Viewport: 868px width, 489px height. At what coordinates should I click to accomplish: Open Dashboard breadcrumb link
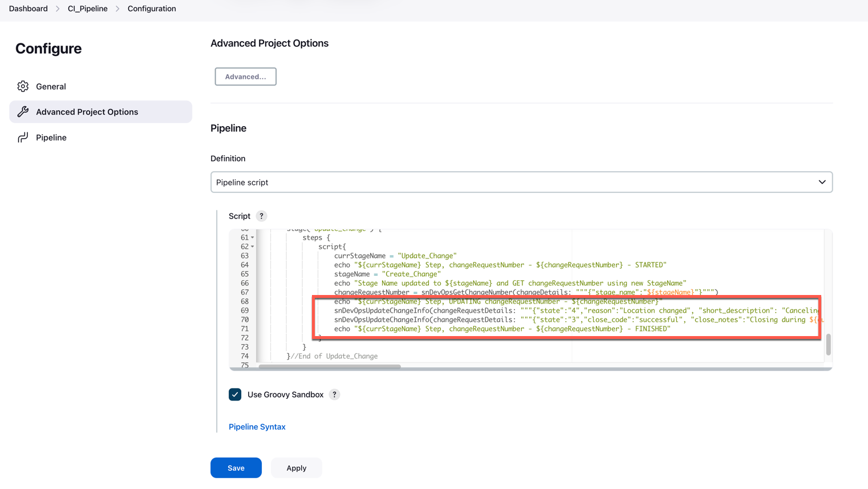click(x=29, y=9)
